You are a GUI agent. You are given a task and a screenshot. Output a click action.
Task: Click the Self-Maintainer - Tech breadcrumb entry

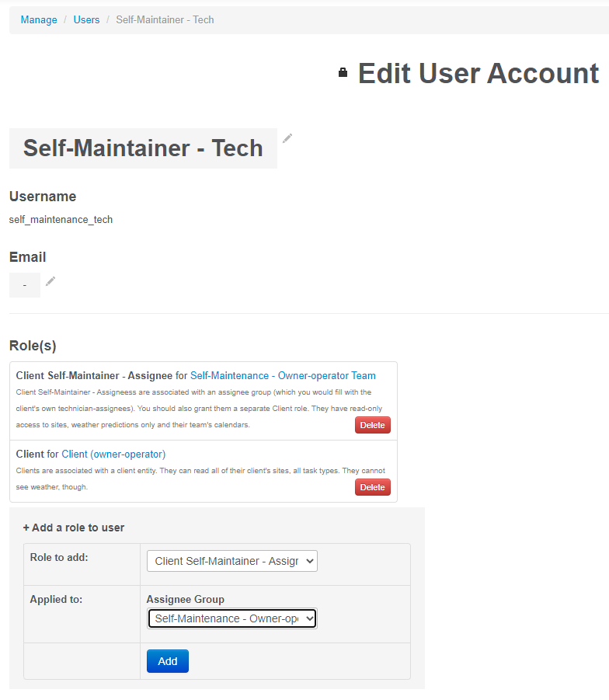point(165,19)
